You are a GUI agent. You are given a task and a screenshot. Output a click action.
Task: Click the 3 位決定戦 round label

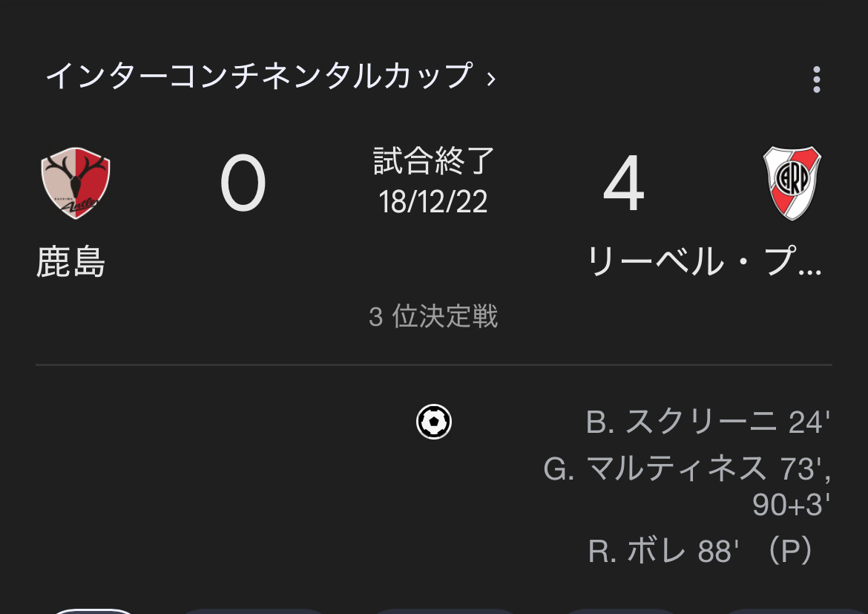click(433, 317)
